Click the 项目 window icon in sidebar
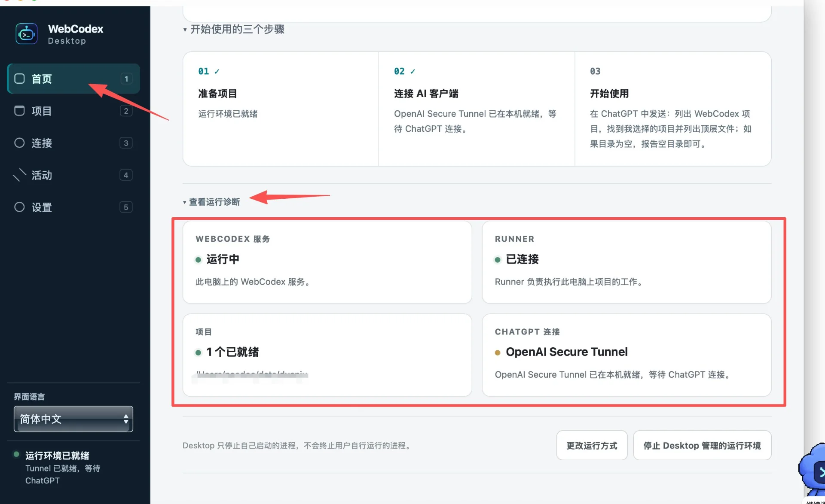The image size is (825, 504). pos(19,111)
